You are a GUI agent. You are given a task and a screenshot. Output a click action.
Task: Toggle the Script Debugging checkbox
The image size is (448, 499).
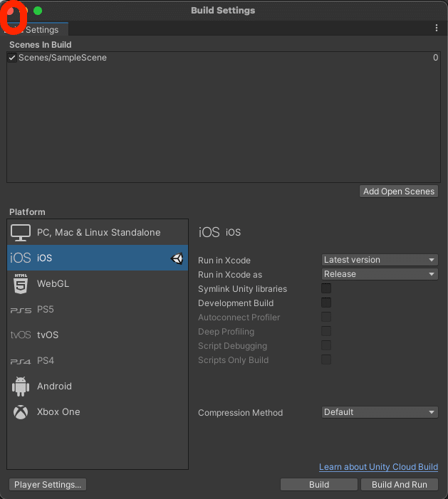click(x=326, y=345)
